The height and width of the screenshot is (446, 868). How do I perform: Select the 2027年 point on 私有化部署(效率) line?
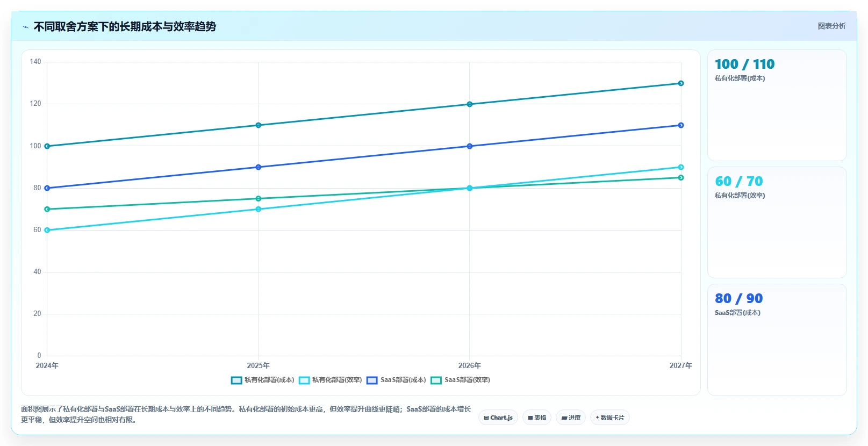pyautogui.click(x=681, y=167)
